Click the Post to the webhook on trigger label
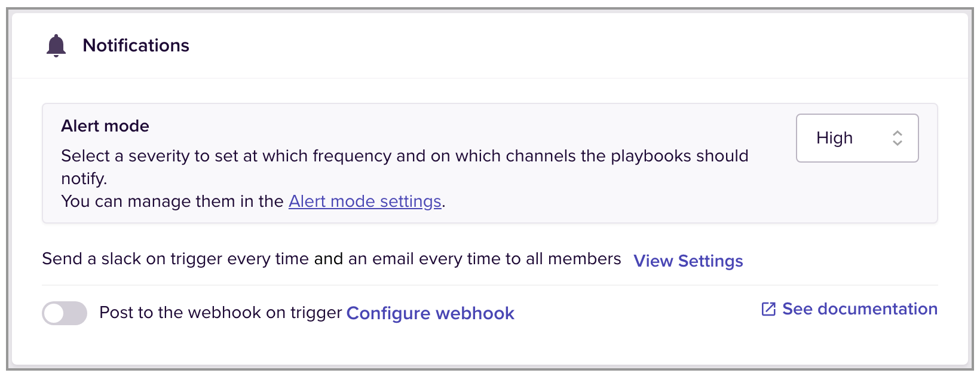 pyautogui.click(x=220, y=313)
